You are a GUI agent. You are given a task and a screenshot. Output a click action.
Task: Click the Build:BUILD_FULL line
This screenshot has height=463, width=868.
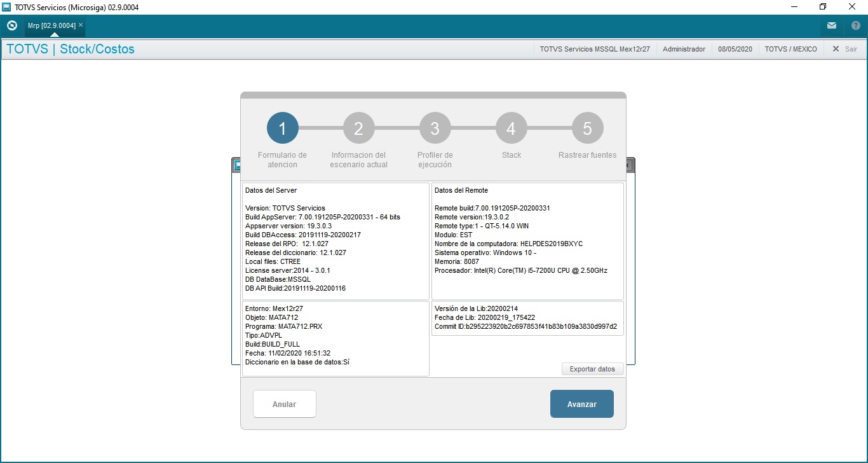click(x=272, y=344)
